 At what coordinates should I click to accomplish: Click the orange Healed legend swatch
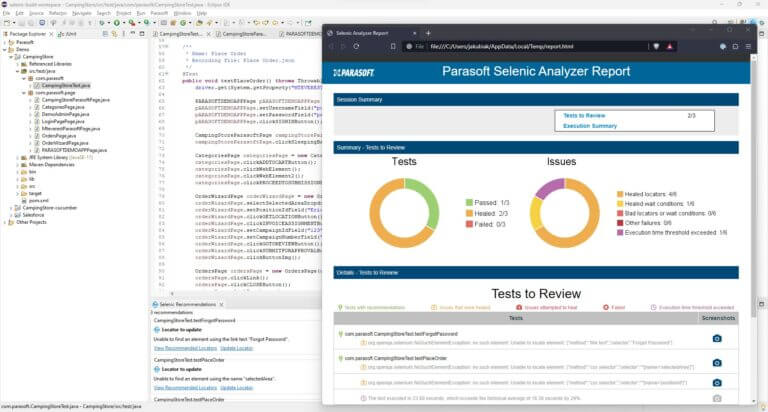[468, 213]
